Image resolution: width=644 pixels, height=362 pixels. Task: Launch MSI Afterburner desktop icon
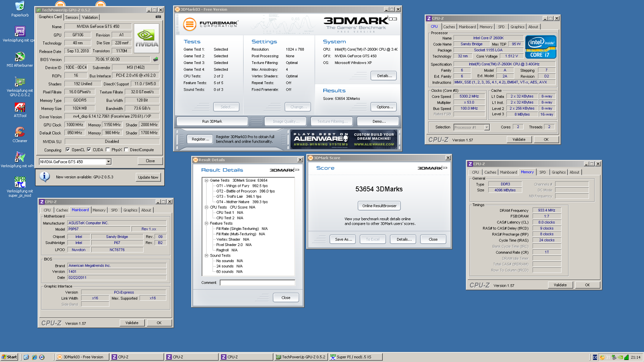pyautogui.click(x=20, y=56)
